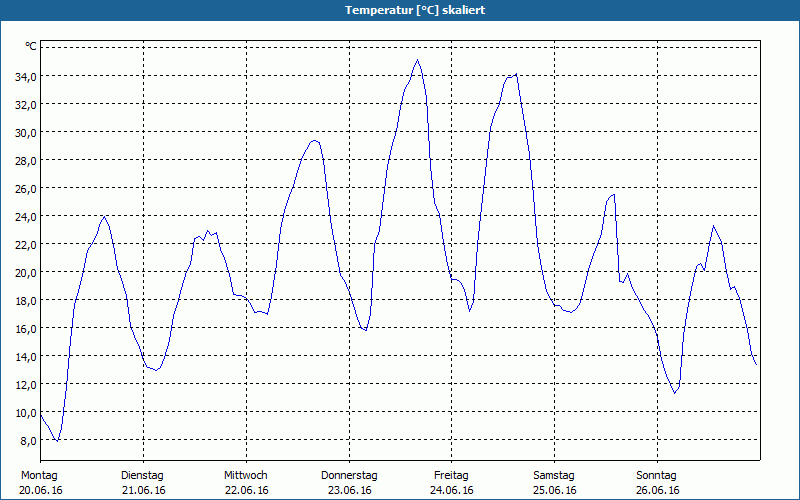Click the 25.06.16 date label

[555, 490]
